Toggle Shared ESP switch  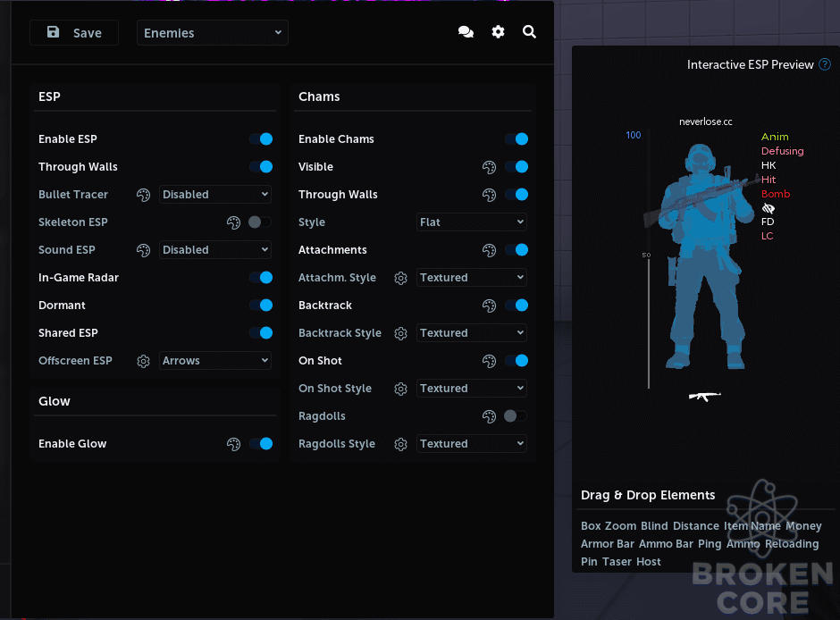pyautogui.click(x=261, y=333)
